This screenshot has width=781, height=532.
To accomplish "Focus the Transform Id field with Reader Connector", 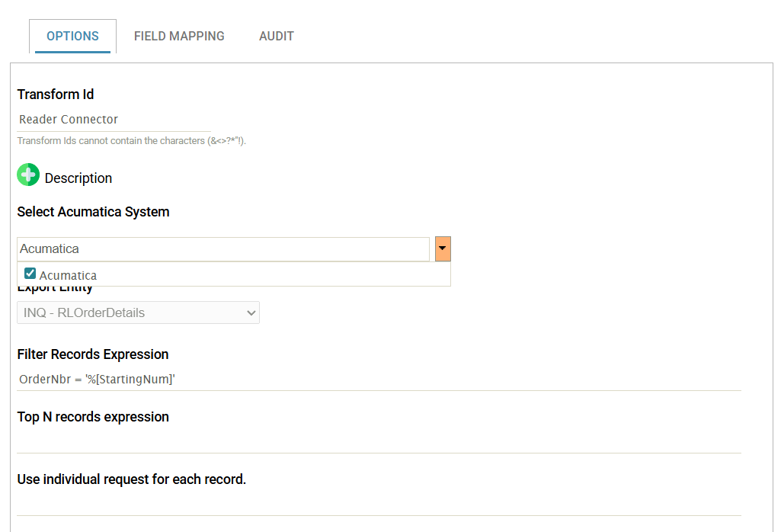I will point(113,120).
